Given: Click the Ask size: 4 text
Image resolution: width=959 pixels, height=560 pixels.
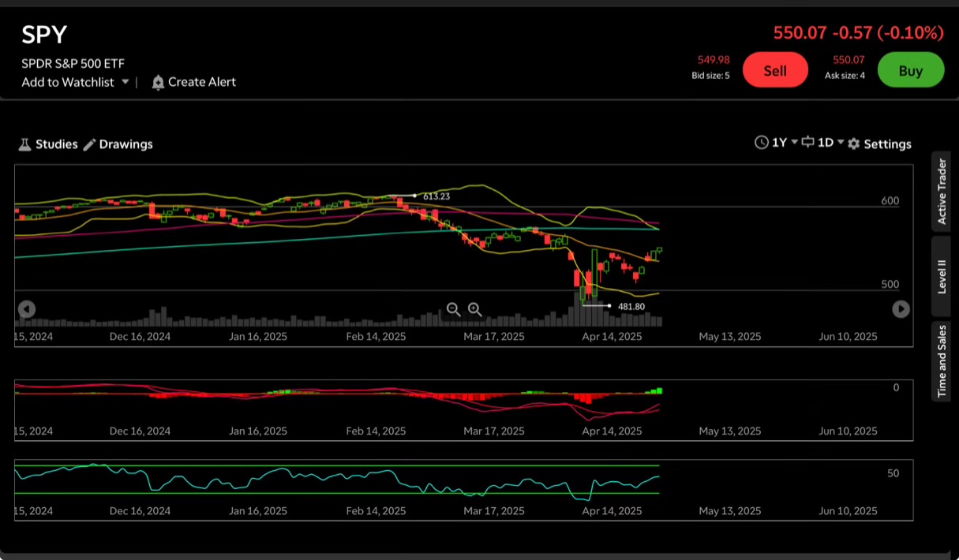Looking at the screenshot, I should [845, 76].
